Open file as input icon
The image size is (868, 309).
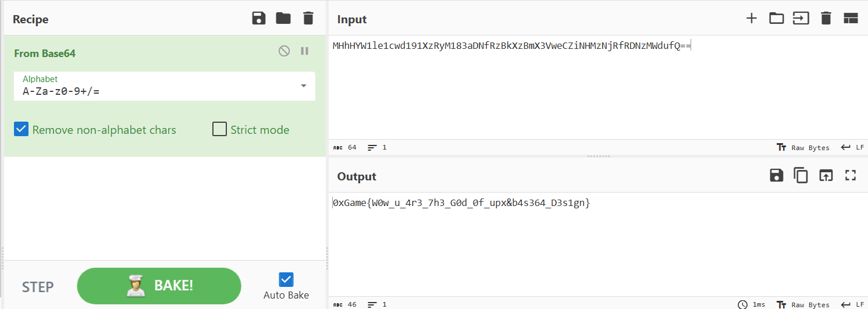(x=801, y=19)
